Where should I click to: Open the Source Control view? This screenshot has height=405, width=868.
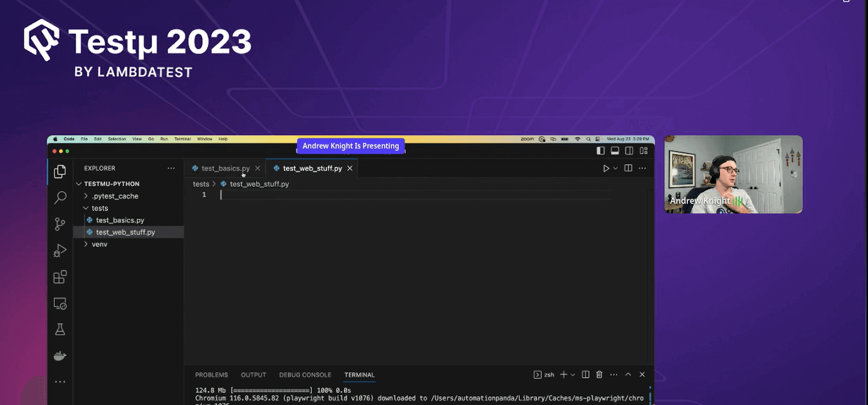pos(60,224)
